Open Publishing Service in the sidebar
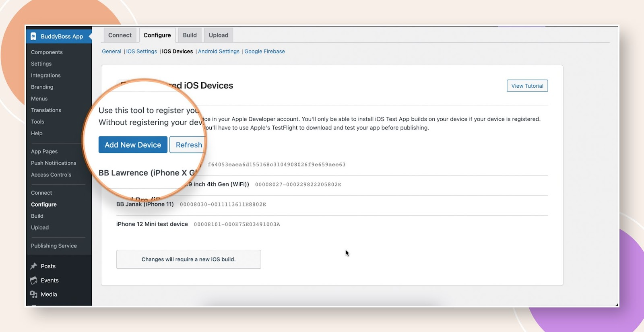Viewport: 644px width, 332px height. tap(54, 246)
